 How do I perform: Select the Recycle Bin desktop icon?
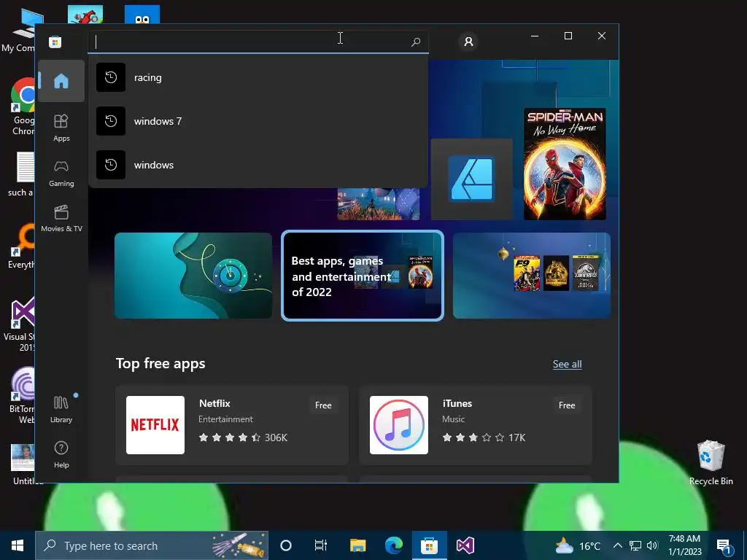(711, 462)
